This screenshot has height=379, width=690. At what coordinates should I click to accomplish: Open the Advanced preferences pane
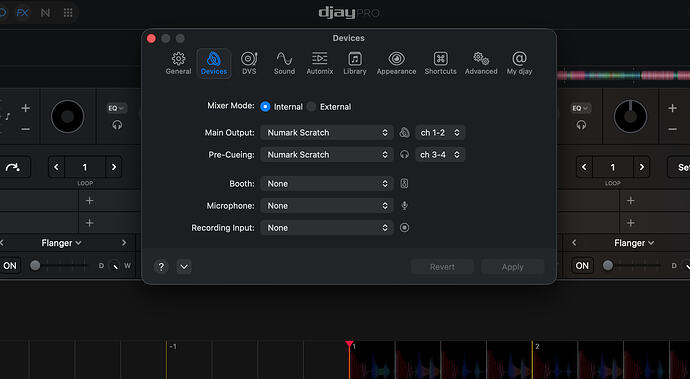pos(481,63)
